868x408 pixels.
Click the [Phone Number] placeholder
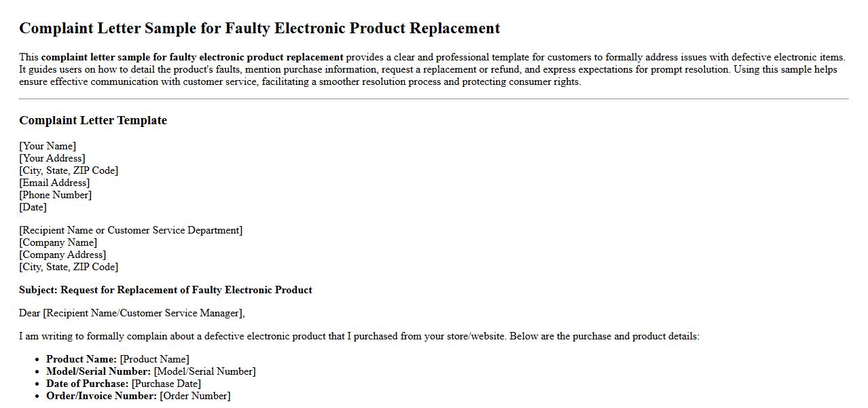point(56,195)
